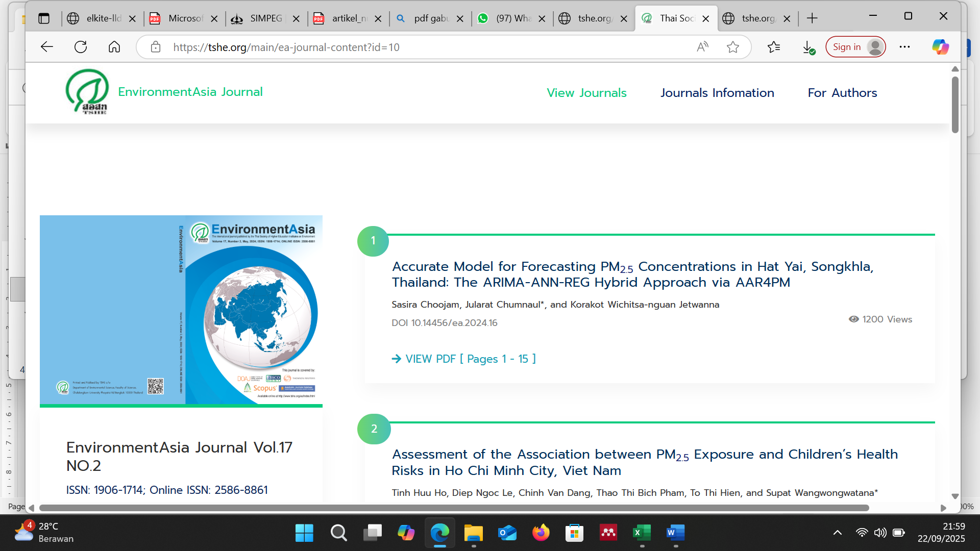Screen dimensions: 980x551
Task: Open For Authors menu item
Action: pyautogui.click(x=842, y=93)
